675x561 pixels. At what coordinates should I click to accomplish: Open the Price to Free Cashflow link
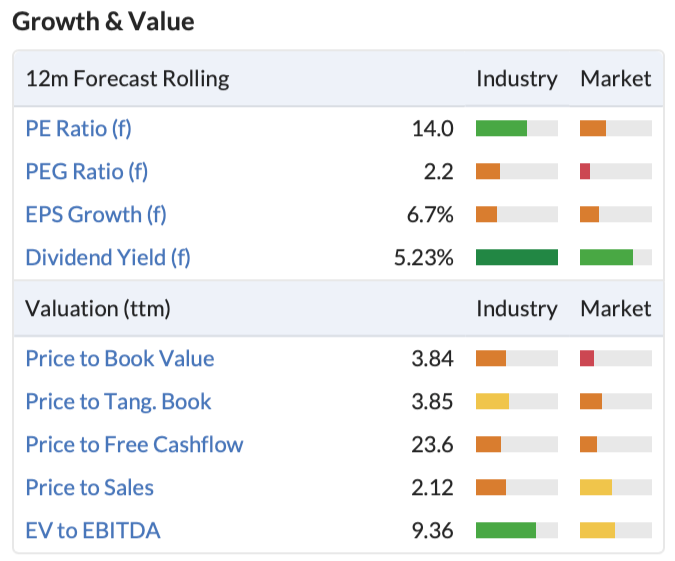tap(134, 444)
